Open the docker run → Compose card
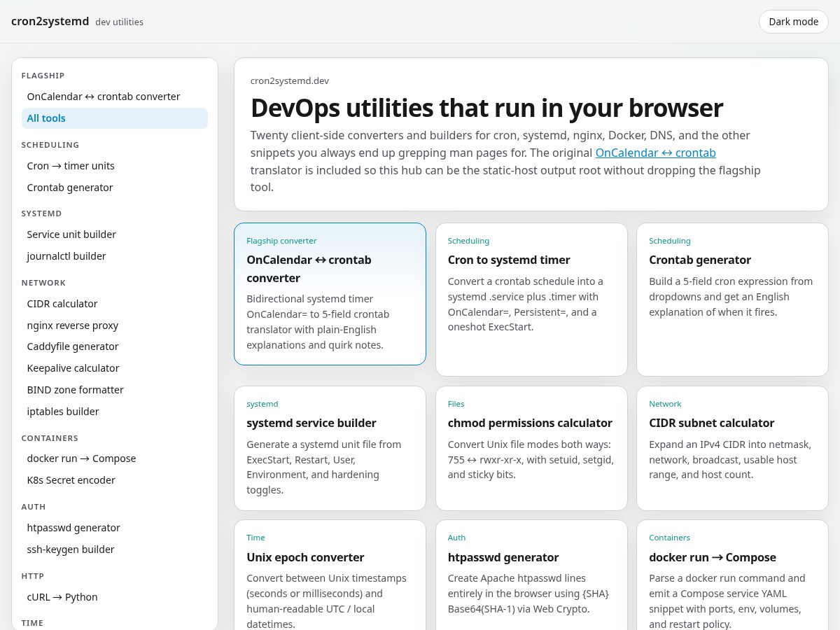The image size is (840, 630). 732,575
